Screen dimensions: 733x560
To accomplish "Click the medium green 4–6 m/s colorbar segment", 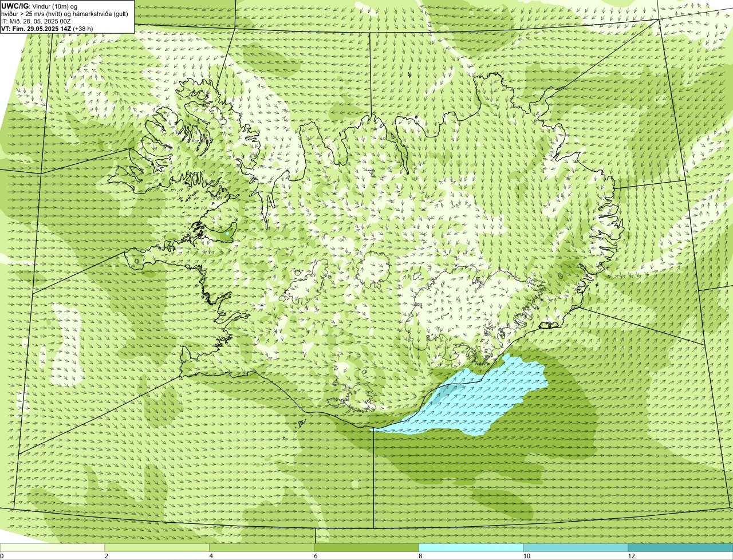I will (x=263, y=547).
